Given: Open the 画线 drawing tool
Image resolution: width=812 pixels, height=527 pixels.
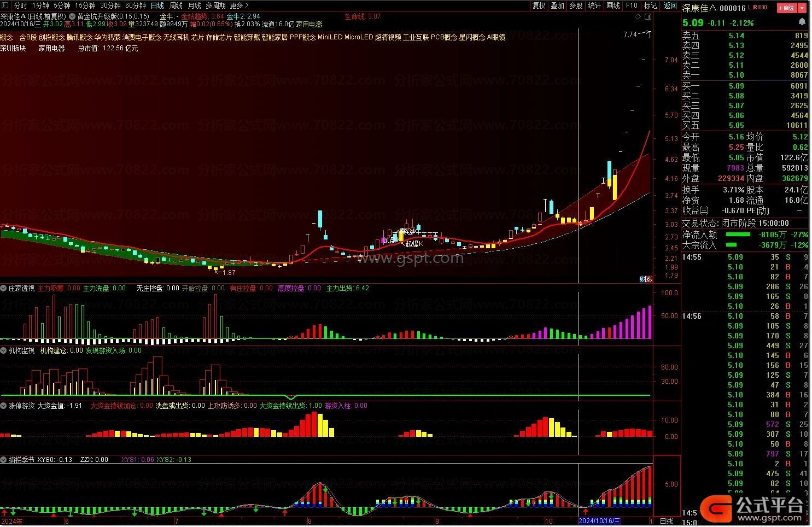Looking at the screenshot, I should click(x=614, y=5).
